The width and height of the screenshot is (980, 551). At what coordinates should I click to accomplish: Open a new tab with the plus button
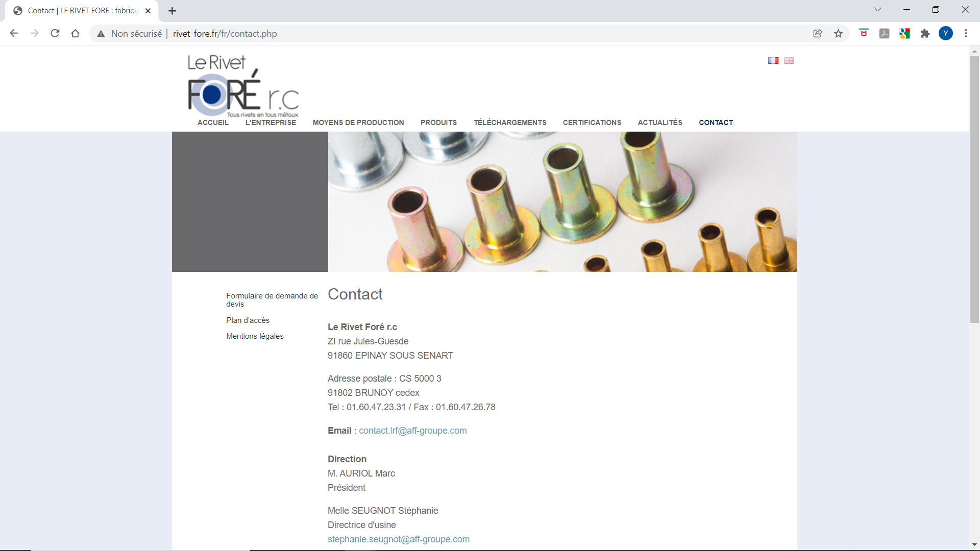pyautogui.click(x=172, y=11)
